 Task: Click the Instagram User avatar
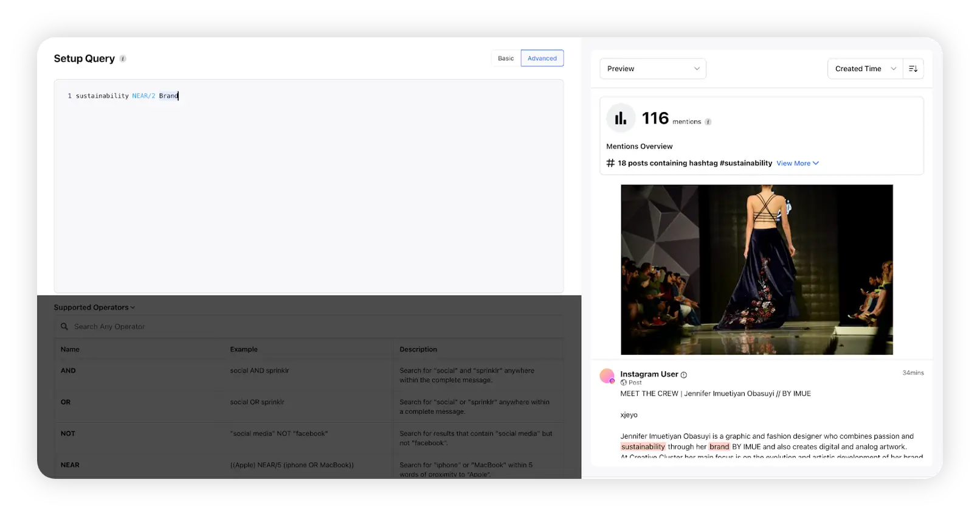coord(607,376)
